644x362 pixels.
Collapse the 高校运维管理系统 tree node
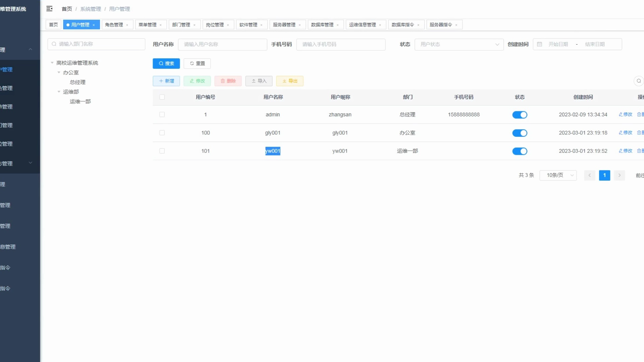(52, 63)
